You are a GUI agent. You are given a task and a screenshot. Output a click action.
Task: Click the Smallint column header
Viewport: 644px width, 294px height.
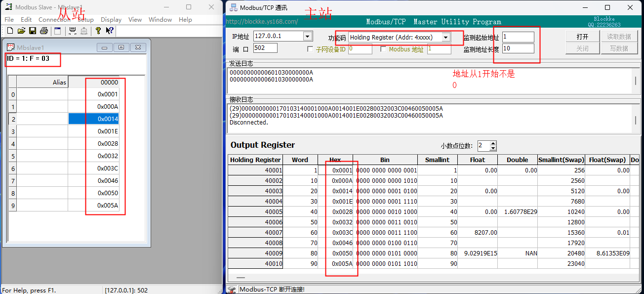tap(437, 160)
